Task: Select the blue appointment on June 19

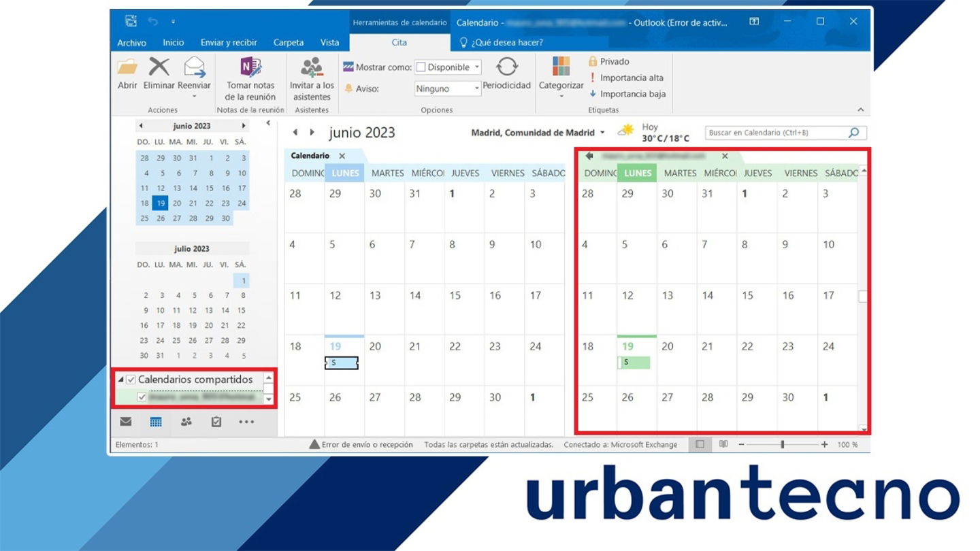Action: (x=342, y=363)
